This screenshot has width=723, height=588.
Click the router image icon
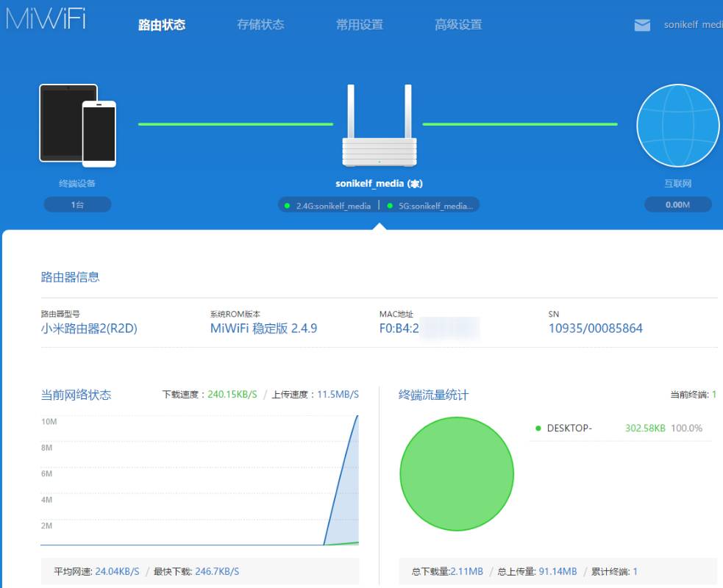pyautogui.click(x=379, y=126)
